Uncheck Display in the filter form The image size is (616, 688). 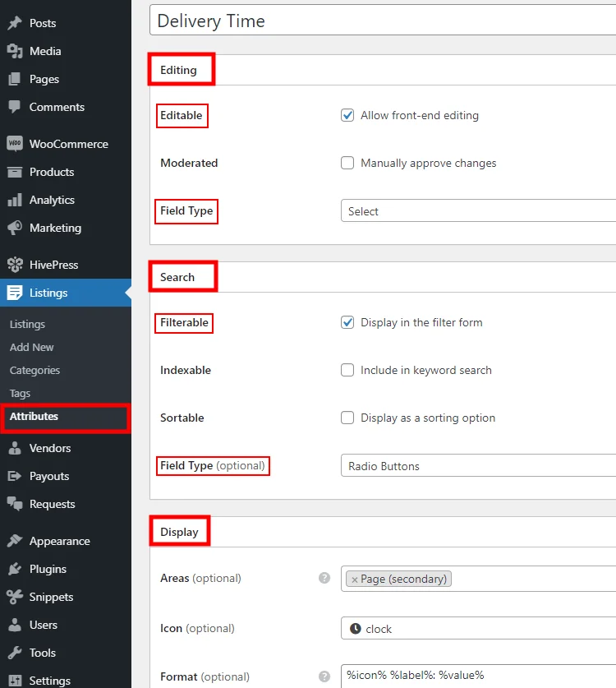click(347, 322)
